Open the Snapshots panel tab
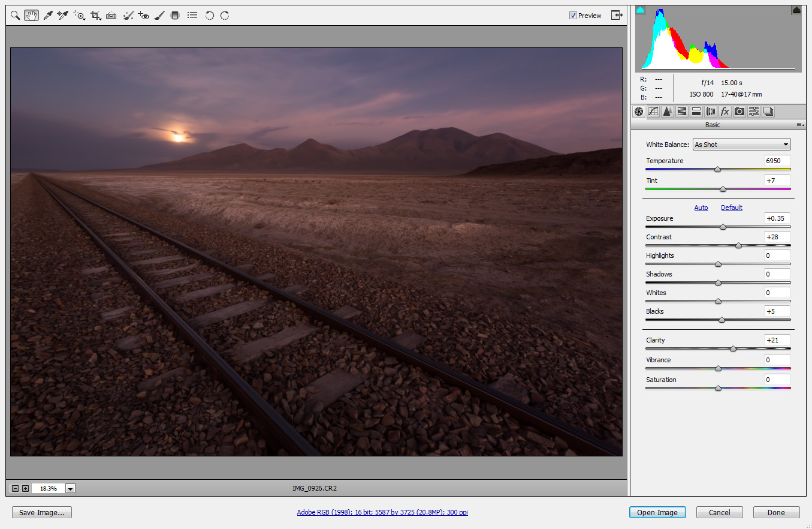 tap(768, 111)
